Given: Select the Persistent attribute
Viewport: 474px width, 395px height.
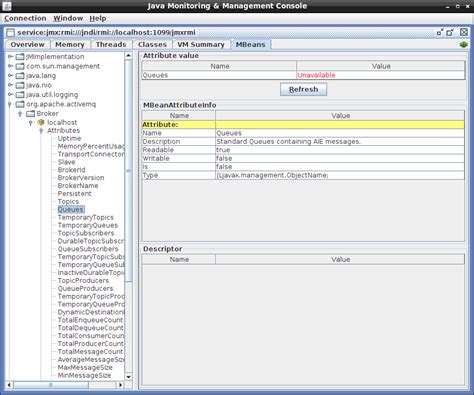Looking at the screenshot, I should pyautogui.click(x=74, y=194).
